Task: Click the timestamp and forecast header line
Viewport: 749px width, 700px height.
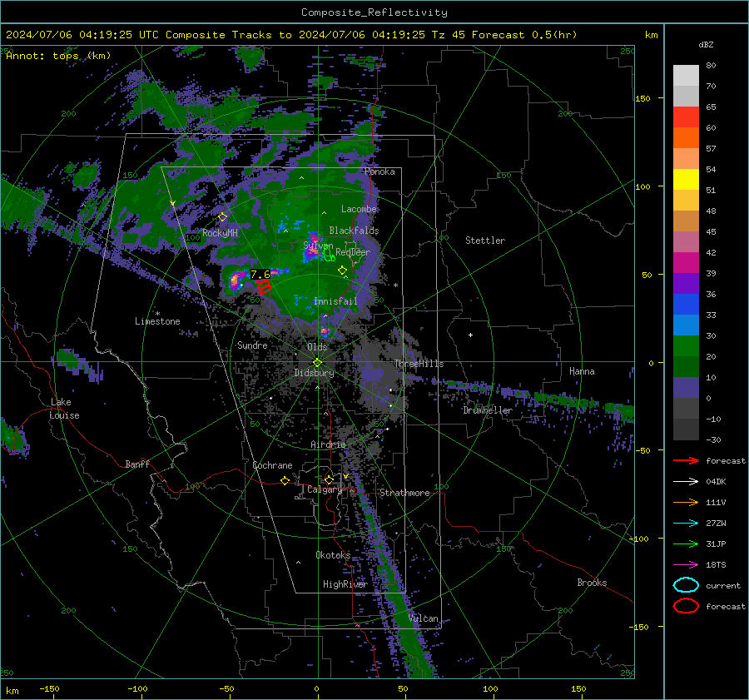Action: point(291,35)
